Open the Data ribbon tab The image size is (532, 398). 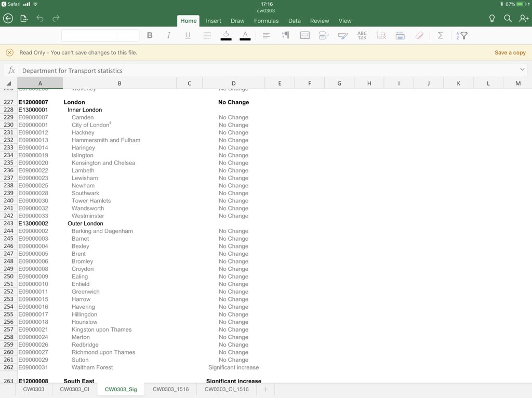click(x=295, y=21)
